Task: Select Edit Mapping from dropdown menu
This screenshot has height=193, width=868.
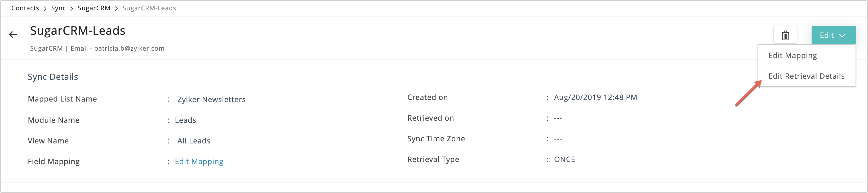Action: [793, 55]
